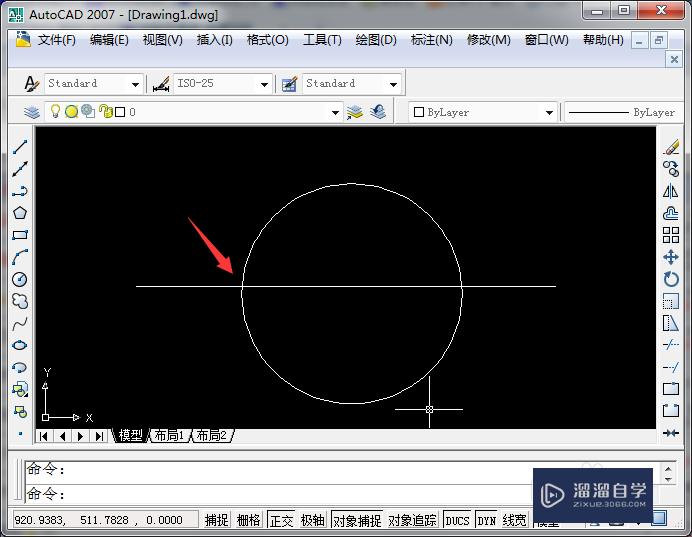
Task: Toggle 正交 ortho mode
Action: click(281, 521)
